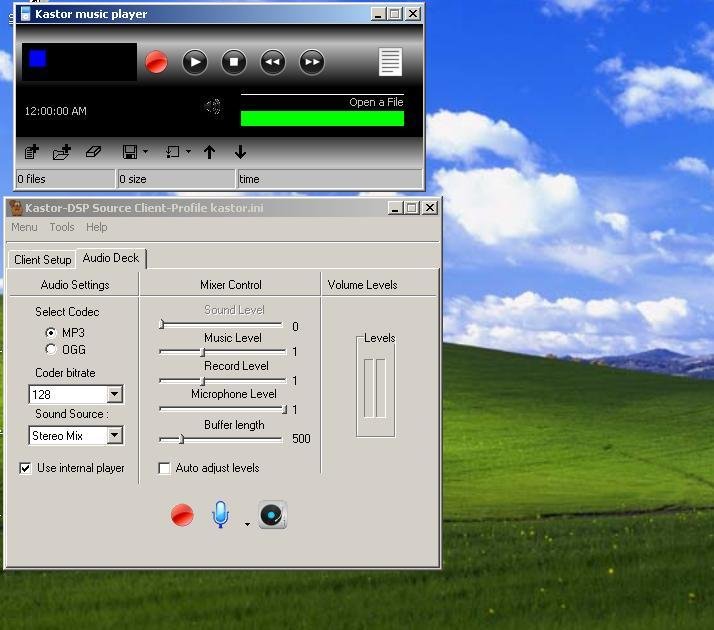Click the floppy disk save playlist icon
The image size is (714, 630).
pyautogui.click(x=130, y=152)
